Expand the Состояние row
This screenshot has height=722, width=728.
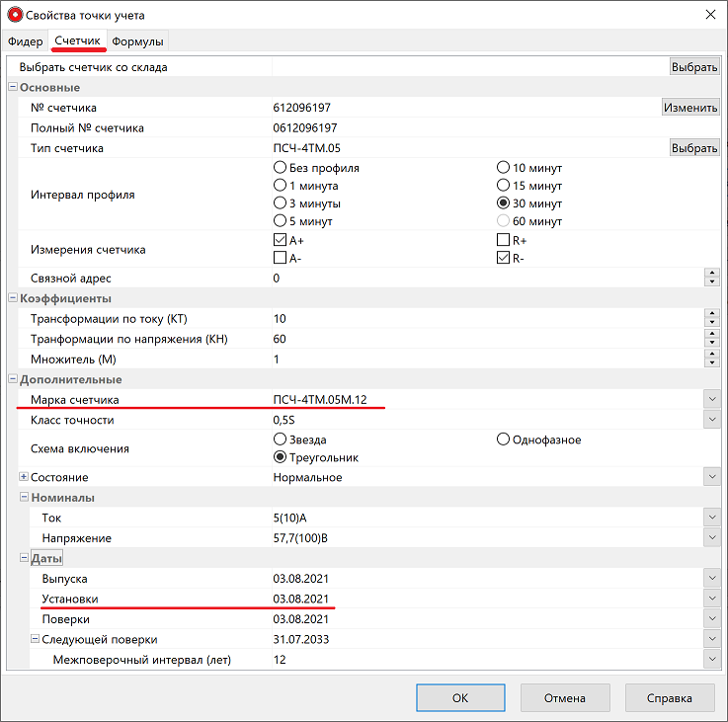tap(24, 477)
